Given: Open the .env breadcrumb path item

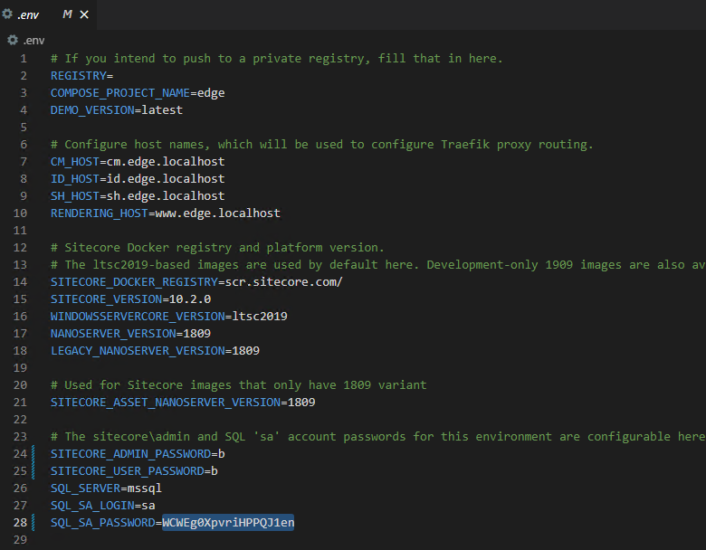Looking at the screenshot, I should 33,40.
